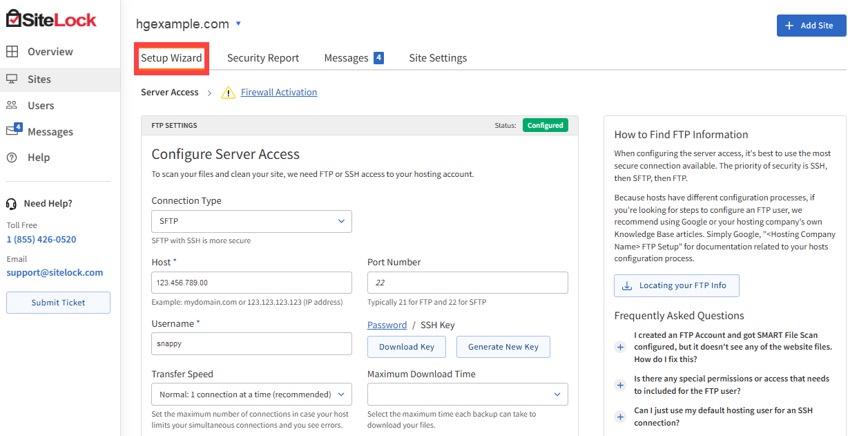Expand the SMART File Scan FAQ entry
868x436 pixels.
tap(619, 347)
